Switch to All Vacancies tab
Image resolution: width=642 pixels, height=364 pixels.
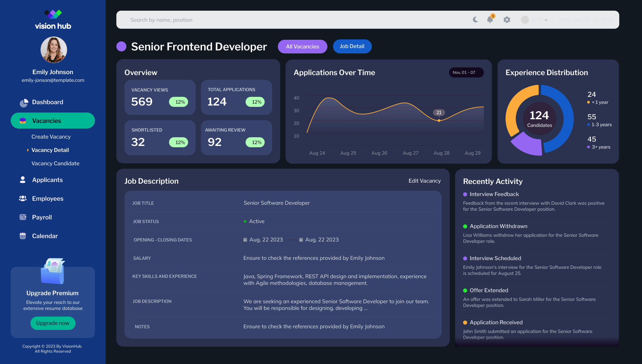tap(302, 46)
